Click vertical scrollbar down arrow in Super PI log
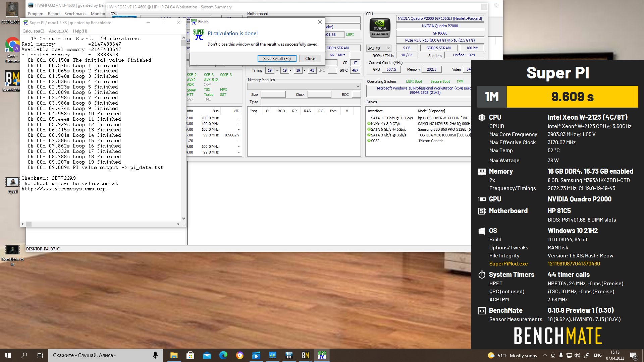The image size is (644, 362). (183, 219)
